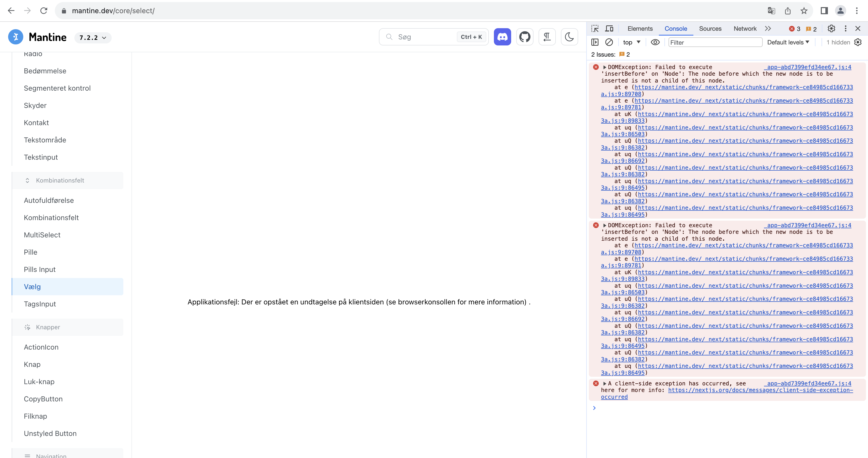Switch to the Network tab
Screen dimensions: 868x458
tap(744, 28)
